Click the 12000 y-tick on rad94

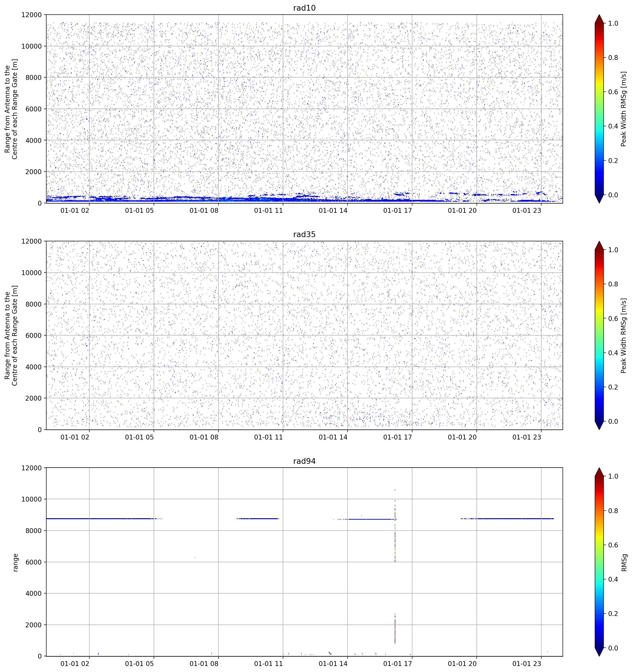tap(31, 468)
